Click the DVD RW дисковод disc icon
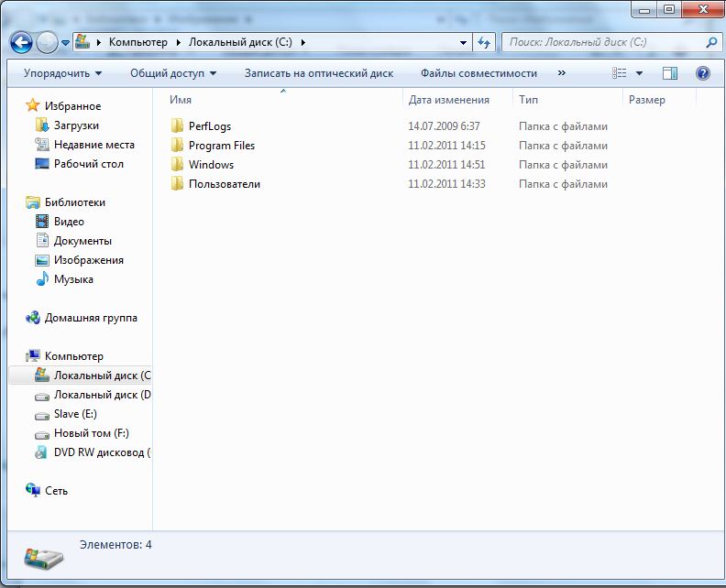Image resolution: width=726 pixels, height=588 pixels. click(x=41, y=452)
